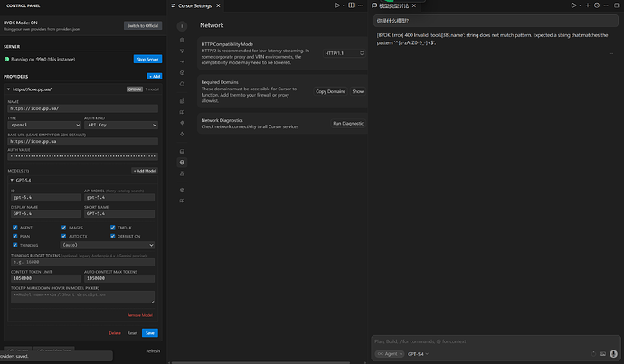Click the red Delete provider link
Image resolution: width=624 pixels, height=364 pixels.
115,333
